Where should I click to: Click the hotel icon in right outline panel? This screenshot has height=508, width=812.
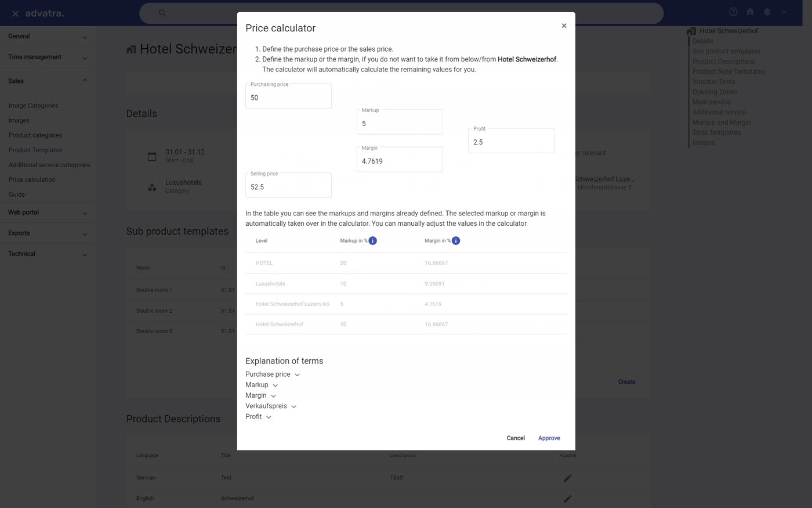pos(691,31)
